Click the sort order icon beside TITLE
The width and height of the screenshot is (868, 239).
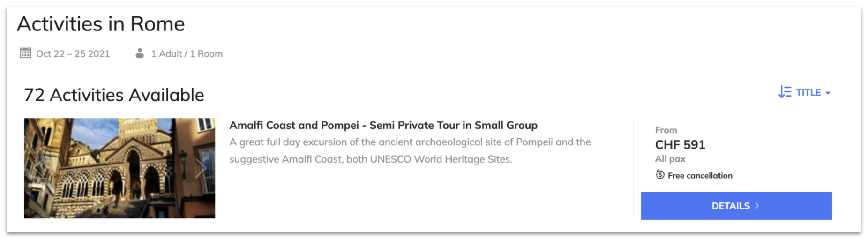click(785, 92)
